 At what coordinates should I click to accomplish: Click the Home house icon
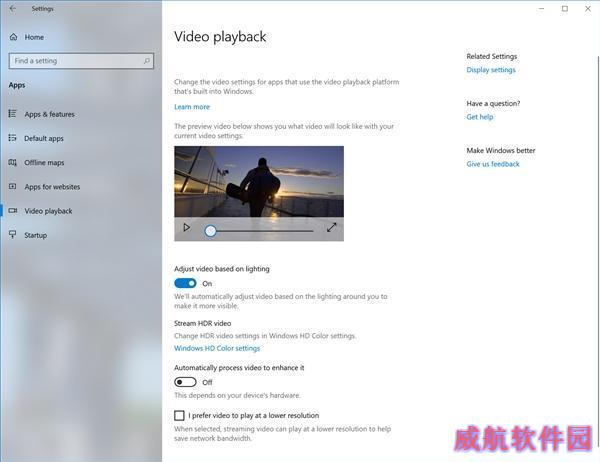(13, 37)
